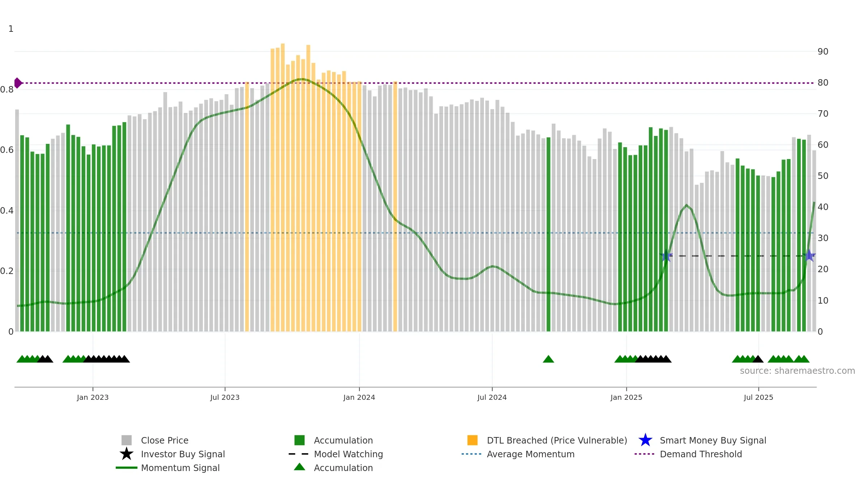Click the blue star at the chart's right edge
The height and width of the screenshot is (488, 868).
pos(809,256)
